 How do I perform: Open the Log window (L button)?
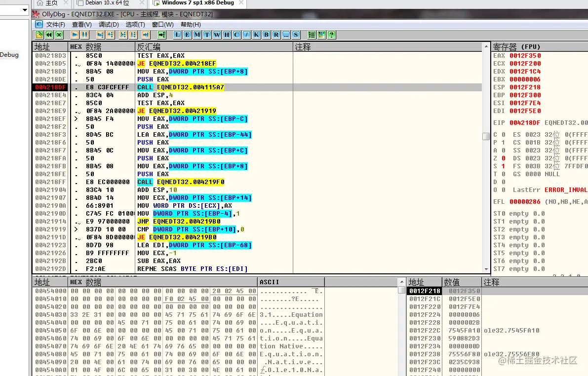178,35
